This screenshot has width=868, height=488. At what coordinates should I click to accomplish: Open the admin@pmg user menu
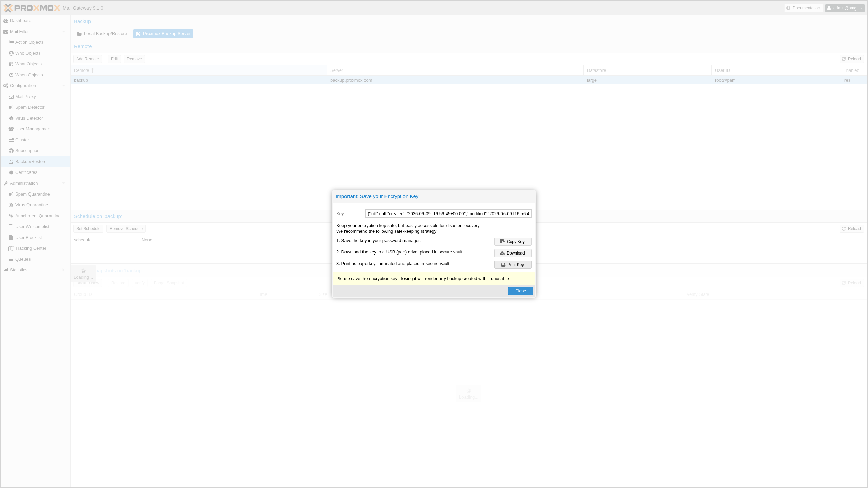tap(845, 8)
